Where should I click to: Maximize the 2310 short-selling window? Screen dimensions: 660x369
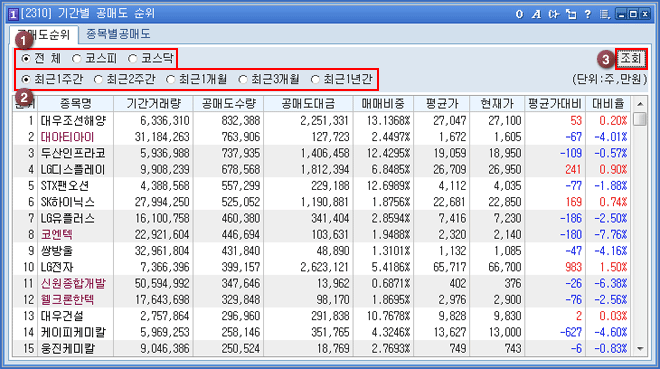pyautogui.click(x=633, y=14)
